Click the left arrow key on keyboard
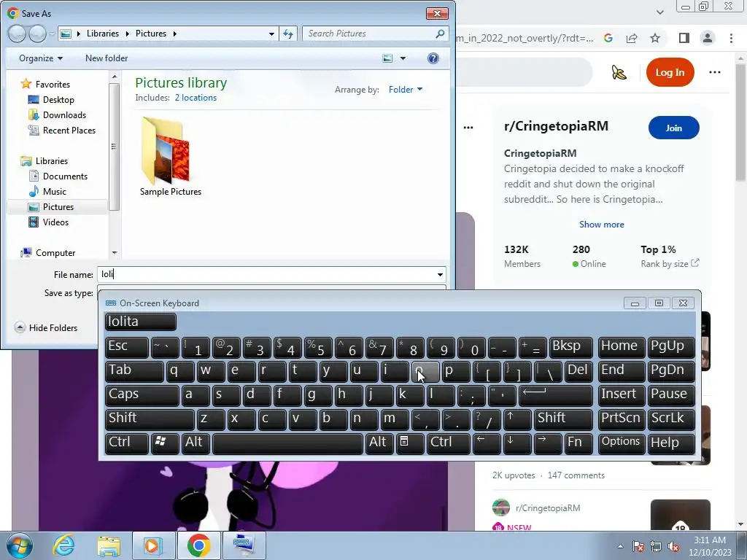The height and width of the screenshot is (560, 747). (x=487, y=443)
